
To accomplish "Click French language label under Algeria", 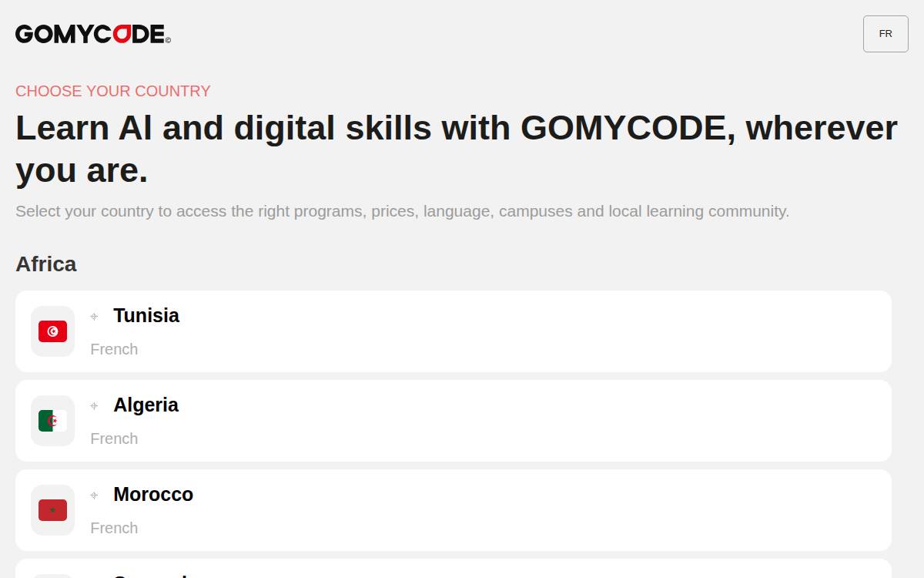I will (114, 439).
